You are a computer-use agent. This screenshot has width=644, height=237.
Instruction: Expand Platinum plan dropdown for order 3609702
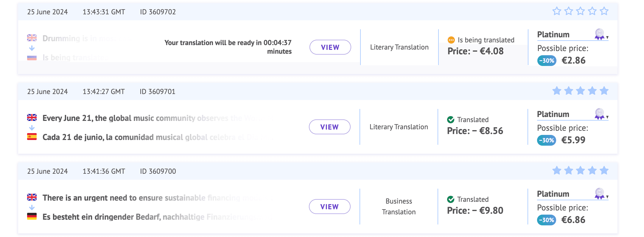[607, 38]
